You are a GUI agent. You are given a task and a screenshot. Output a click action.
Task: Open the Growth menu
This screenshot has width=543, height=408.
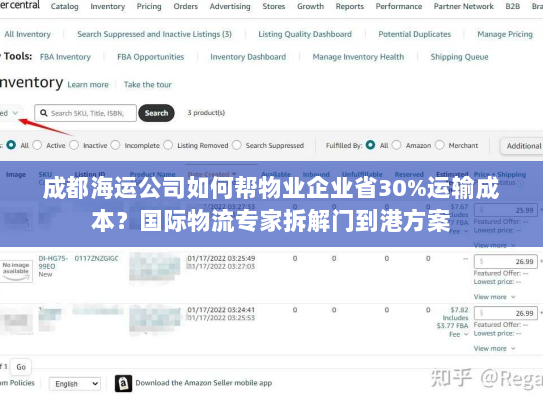[x=310, y=7]
